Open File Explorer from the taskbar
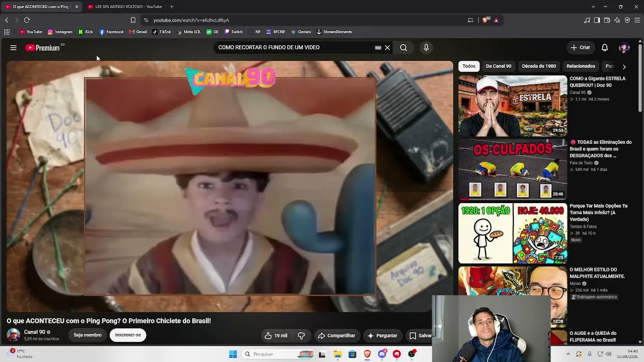This screenshot has width=644, height=362. (x=337, y=354)
